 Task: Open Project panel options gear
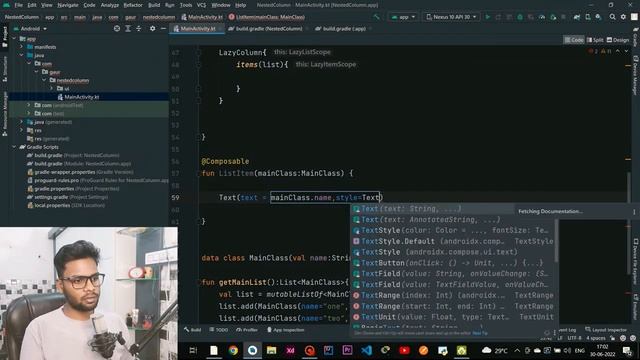click(x=152, y=29)
